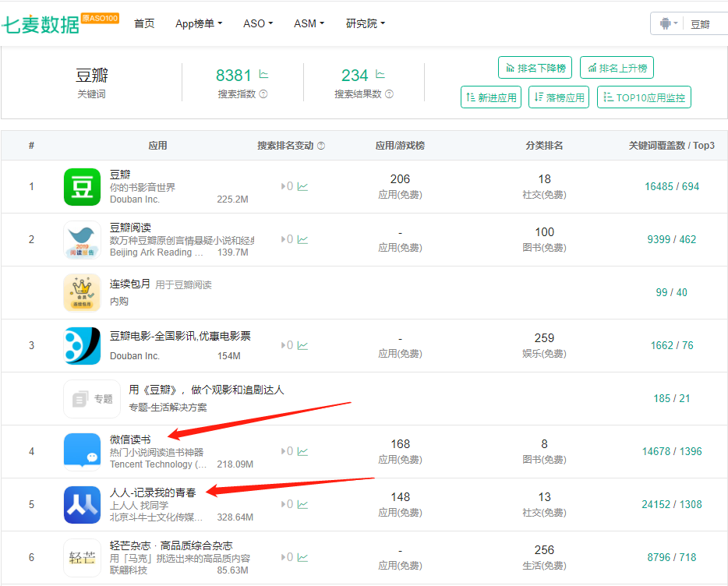728x586 pixels.
Task: Open the App榜单 dropdown menu
Action: [199, 23]
